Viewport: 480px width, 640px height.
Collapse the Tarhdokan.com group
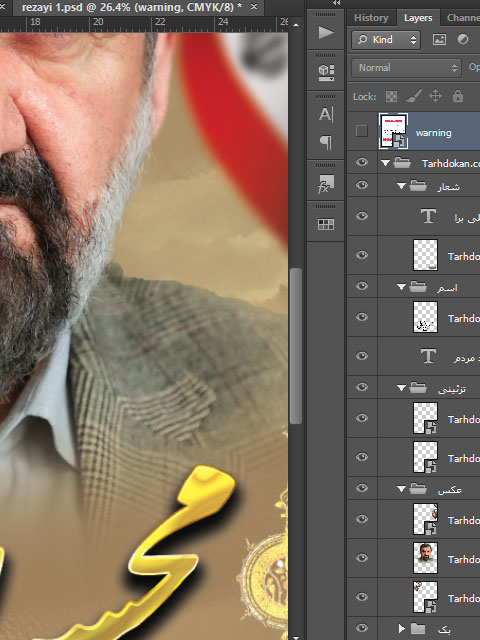(385, 163)
